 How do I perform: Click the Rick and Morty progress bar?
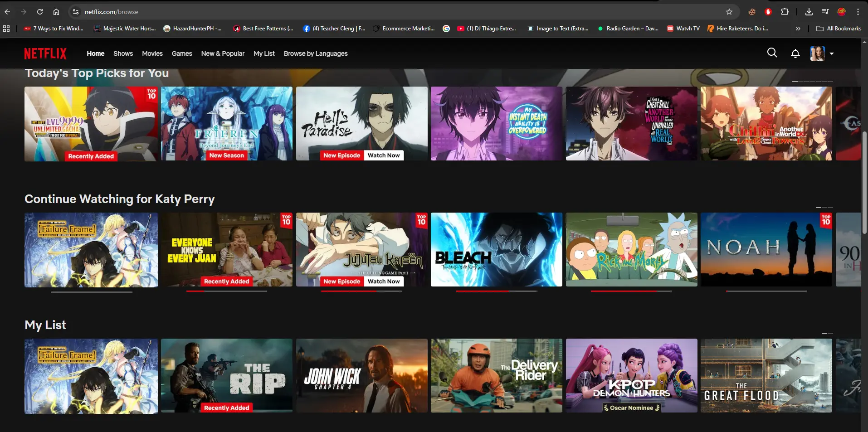coord(631,291)
